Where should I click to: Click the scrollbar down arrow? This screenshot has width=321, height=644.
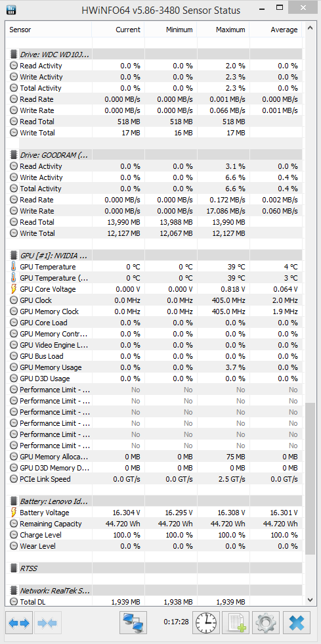(x=310, y=600)
